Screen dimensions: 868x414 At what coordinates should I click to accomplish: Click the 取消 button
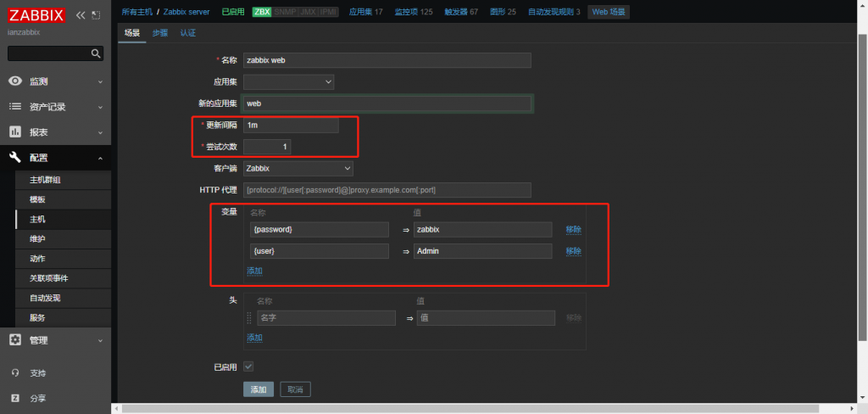pyautogui.click(x=296, y=389)
